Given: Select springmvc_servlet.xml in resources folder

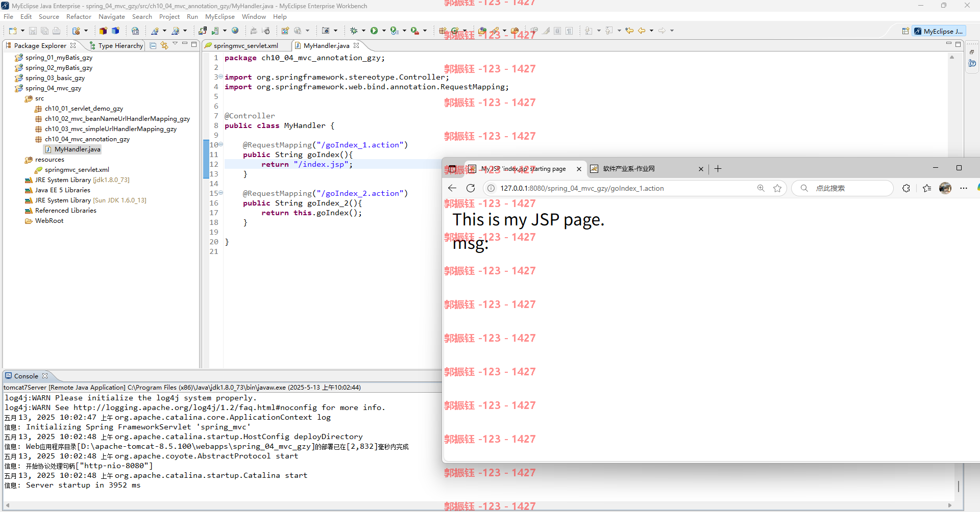Looking at the screenshot, I should [77, 170].
